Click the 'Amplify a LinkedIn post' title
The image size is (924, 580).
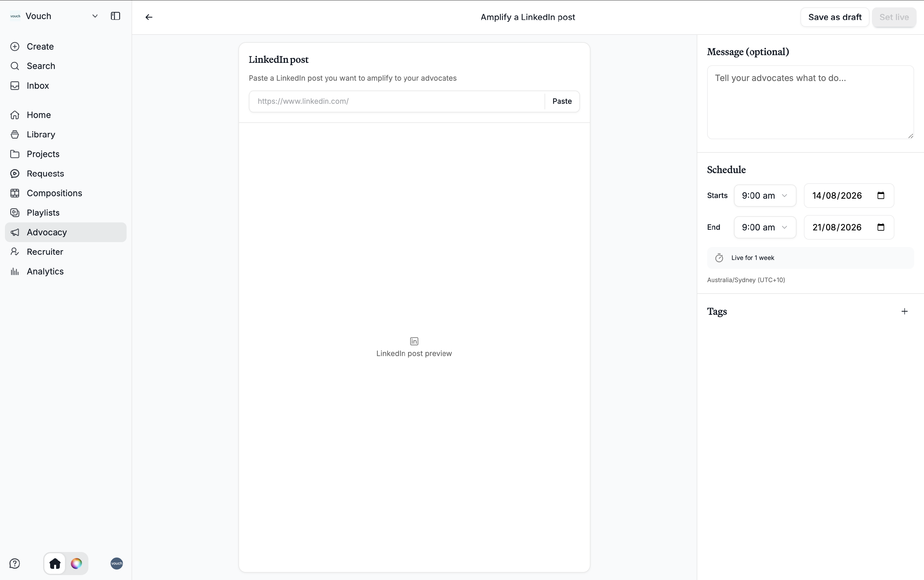point(528,17)
